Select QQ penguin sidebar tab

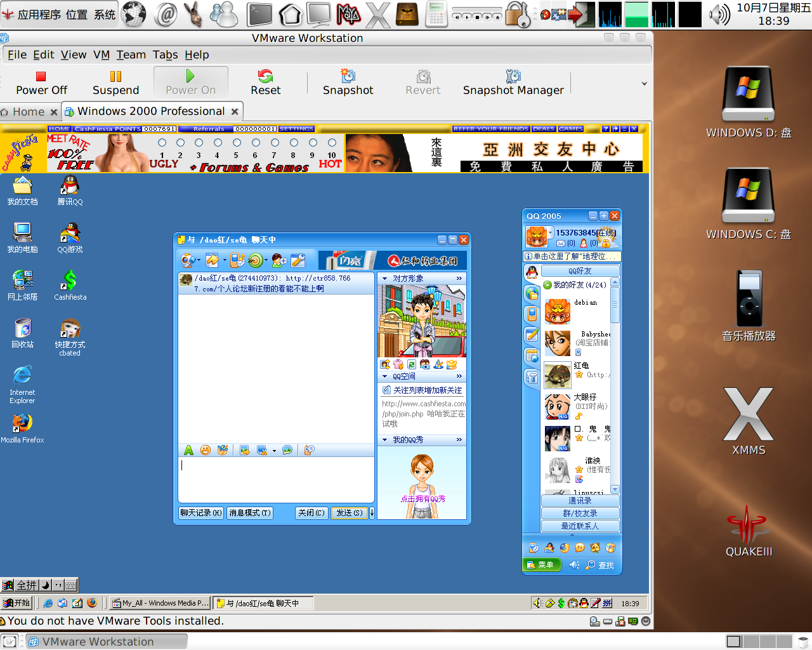coord(532,272)
